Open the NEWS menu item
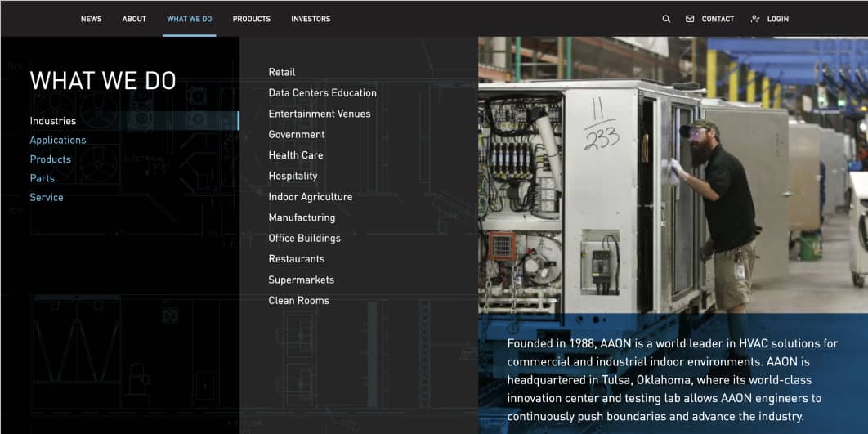 point(92,19)
